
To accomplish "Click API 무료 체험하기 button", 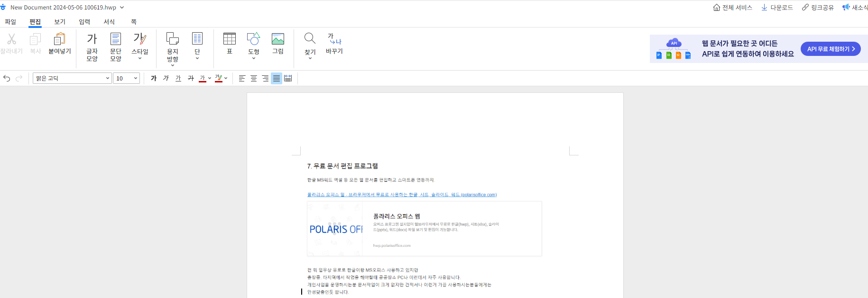I will point(831,49).
